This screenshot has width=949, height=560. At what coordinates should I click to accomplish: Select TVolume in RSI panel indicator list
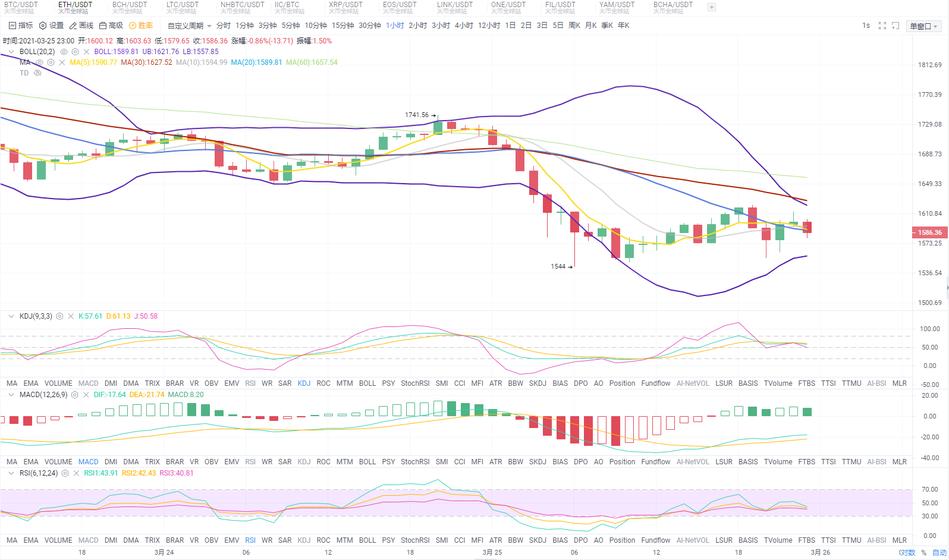click(x=778, y=540)
